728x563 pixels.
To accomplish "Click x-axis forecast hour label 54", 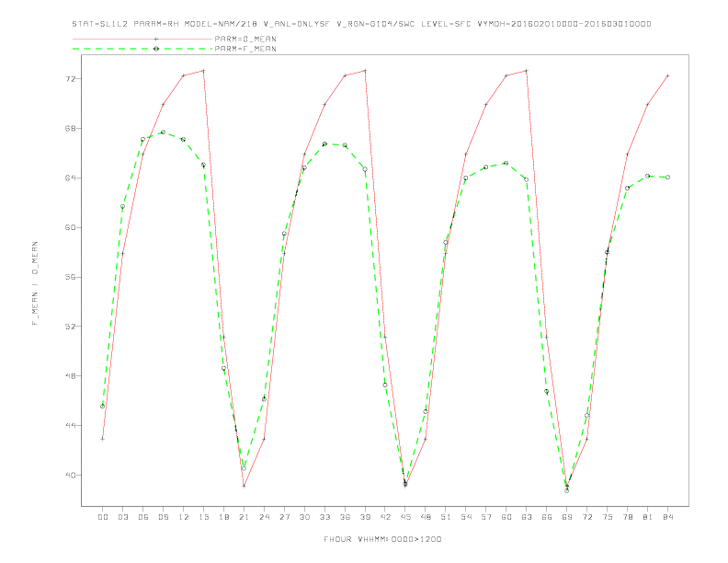I will coord(466,517).
